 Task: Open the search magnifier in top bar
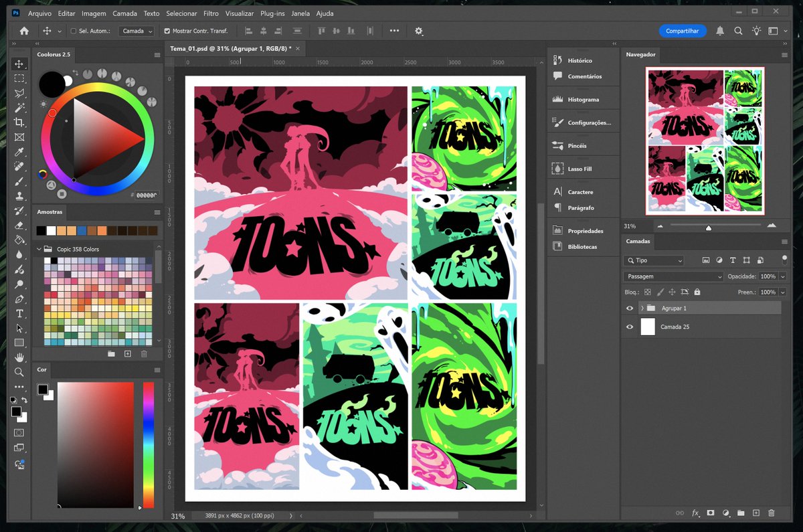click(x=738, y=31)
